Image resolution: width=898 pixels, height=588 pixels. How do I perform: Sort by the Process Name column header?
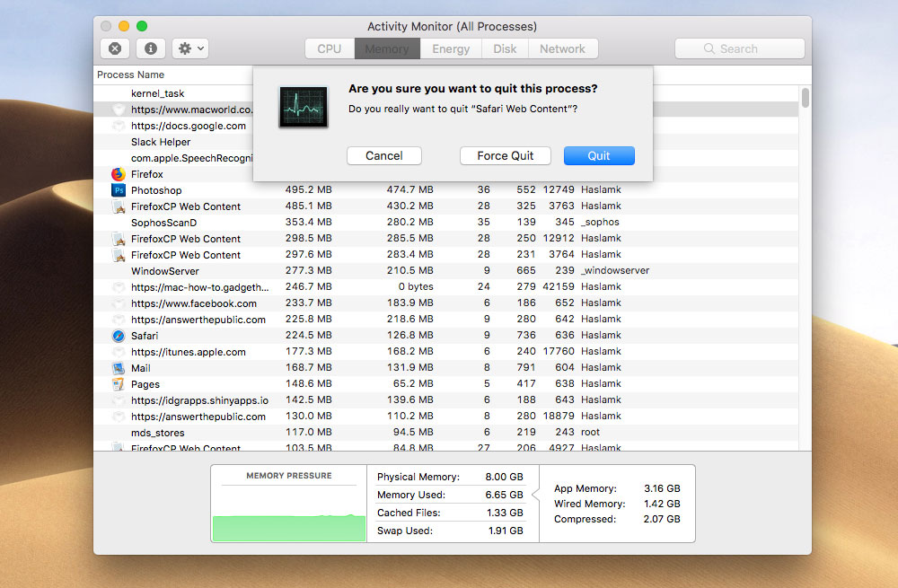(131, 75)
